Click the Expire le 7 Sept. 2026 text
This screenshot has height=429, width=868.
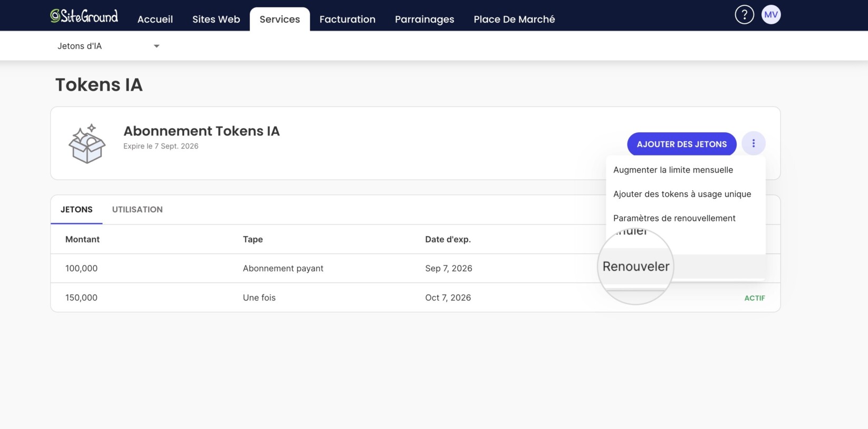pos(161,146)
